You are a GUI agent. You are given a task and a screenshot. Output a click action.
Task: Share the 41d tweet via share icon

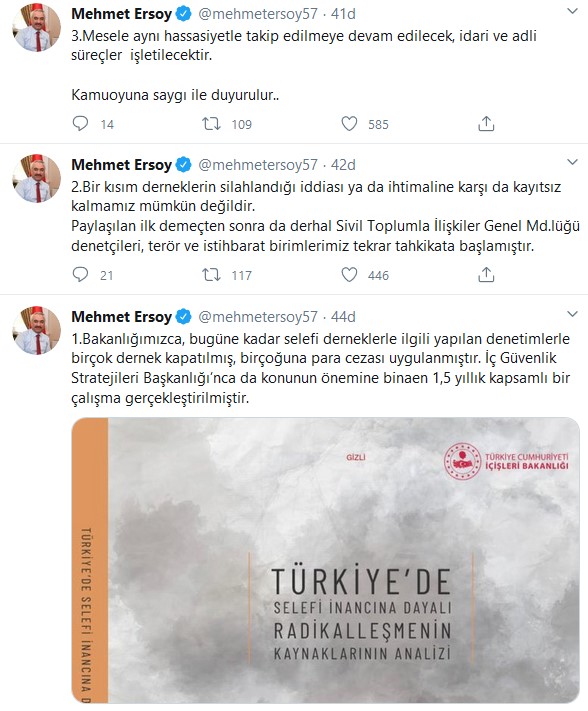[x=486, y=123]
